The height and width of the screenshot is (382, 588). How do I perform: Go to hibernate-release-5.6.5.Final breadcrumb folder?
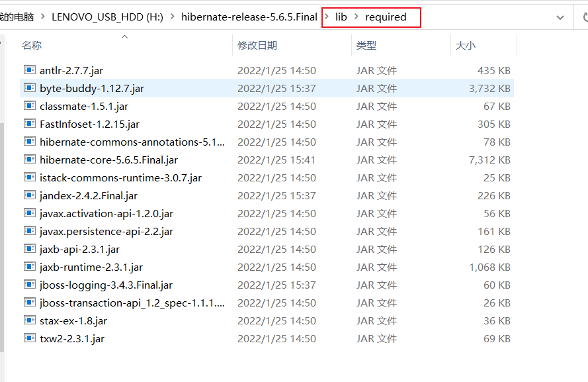click(x=249, y=17)
